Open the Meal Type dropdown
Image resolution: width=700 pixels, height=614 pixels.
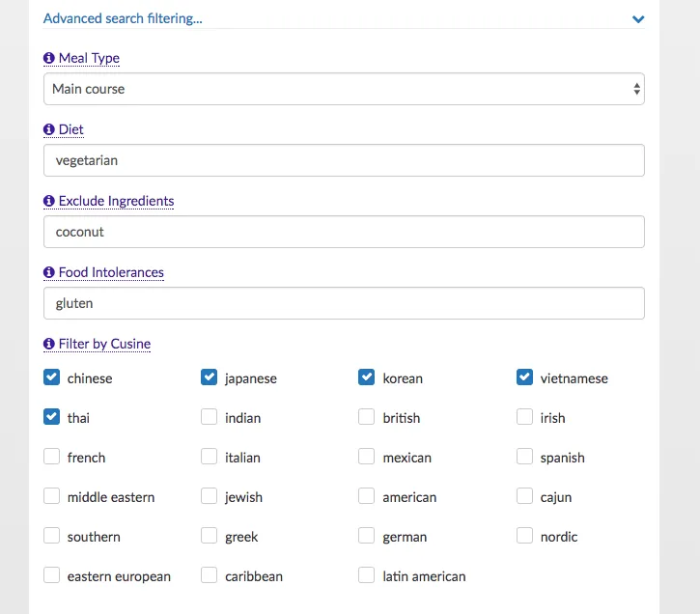click(344, 89)
